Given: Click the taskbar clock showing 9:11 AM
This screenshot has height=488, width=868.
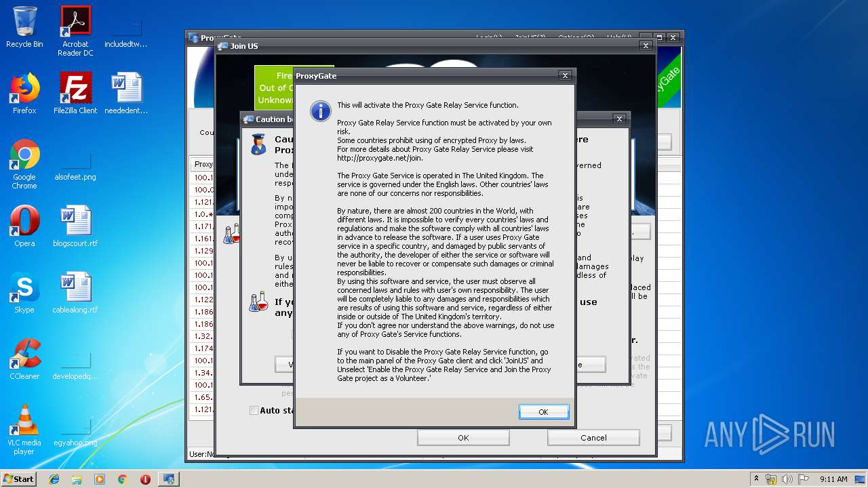Looking at the screenshot, I should pyautogui.click(x=833, y=479).
